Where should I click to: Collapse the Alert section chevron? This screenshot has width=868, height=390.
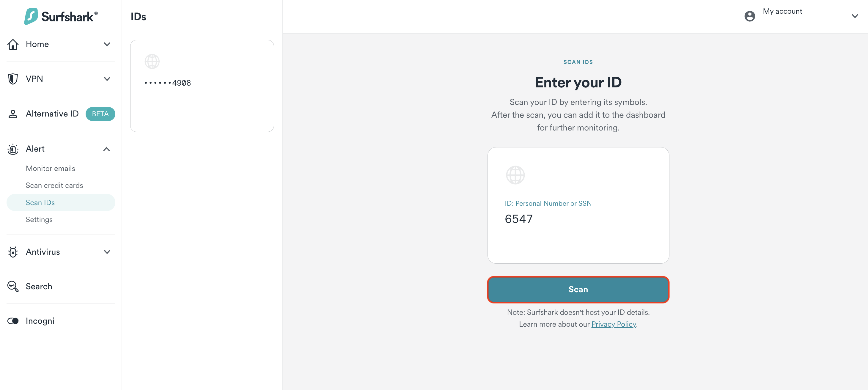pyautogui.click(x=106, y=149)
